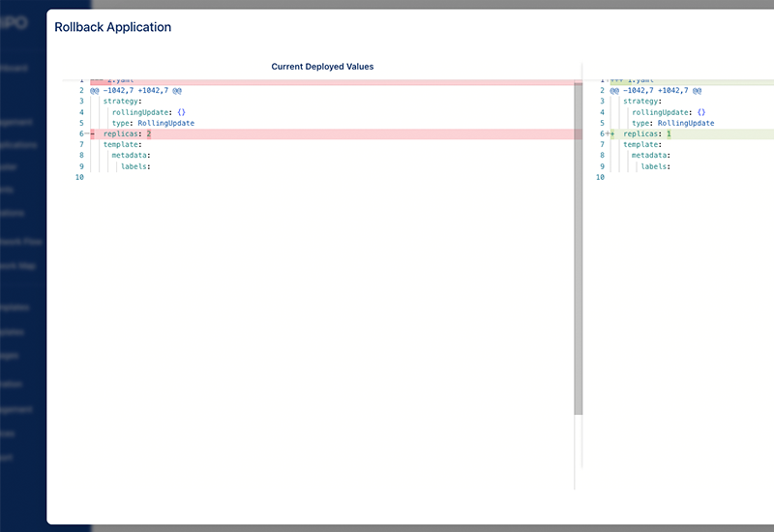774x532 pixels.
Task: Click line number 10 in the deployed values pane
Action: click(79, 177)
